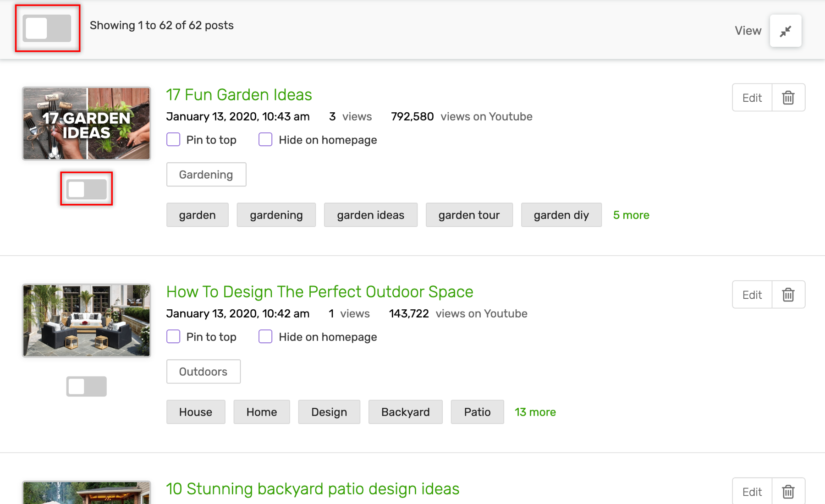Edit the 10 Stunning backyard patio design ideas post

click(x=752, y=491)
